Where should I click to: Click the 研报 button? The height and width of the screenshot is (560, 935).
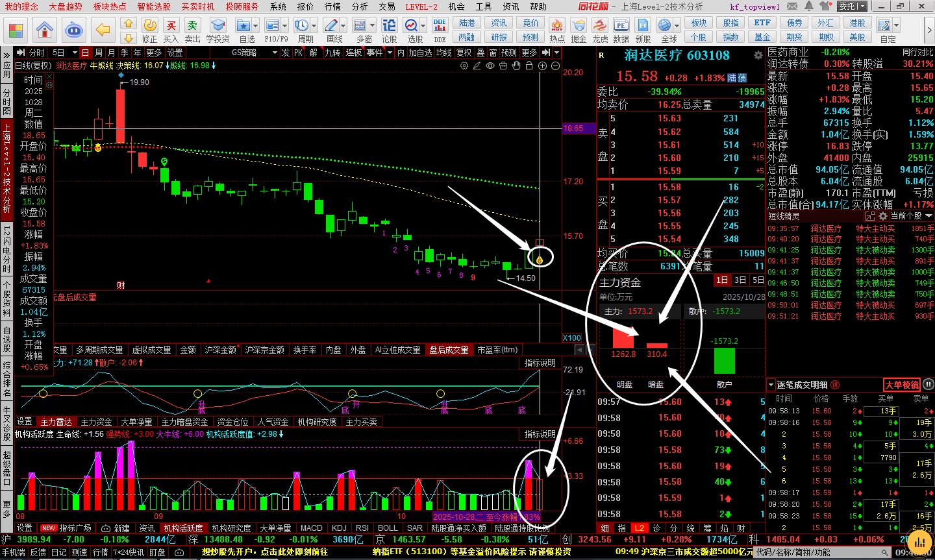coord(499,37)
